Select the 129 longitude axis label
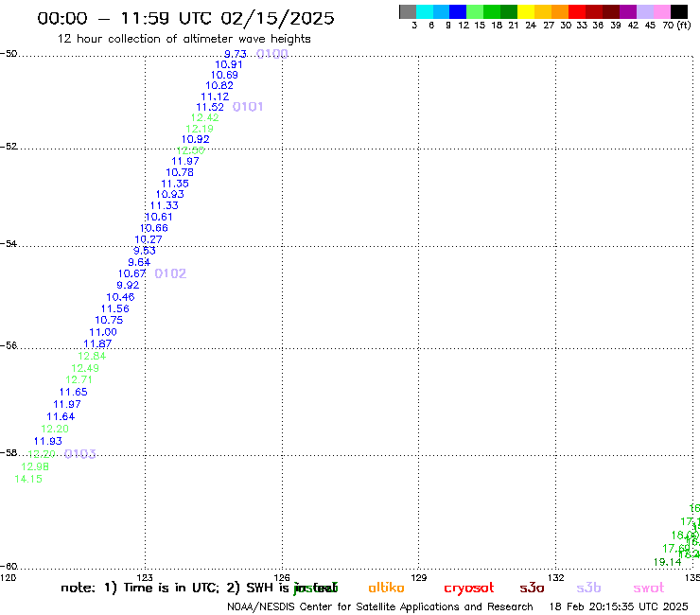The width and height of the screenshot is (700, 615). coord(419,577)
